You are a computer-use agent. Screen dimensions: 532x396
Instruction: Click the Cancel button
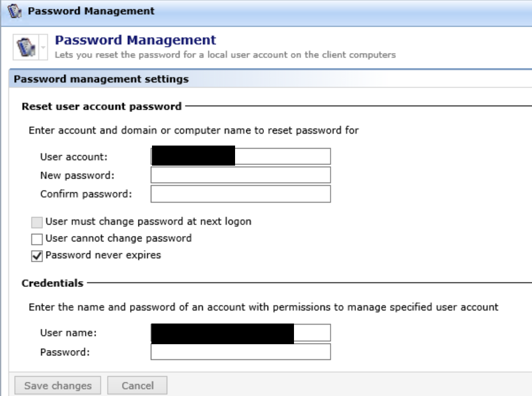pos(137,386)
